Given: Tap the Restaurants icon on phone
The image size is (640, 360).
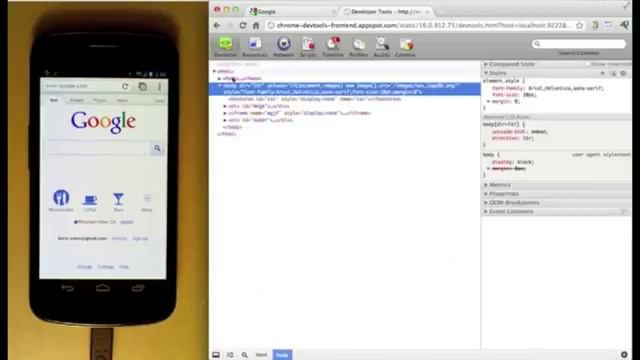Looking at the screenshot, I should coord(61,198).
